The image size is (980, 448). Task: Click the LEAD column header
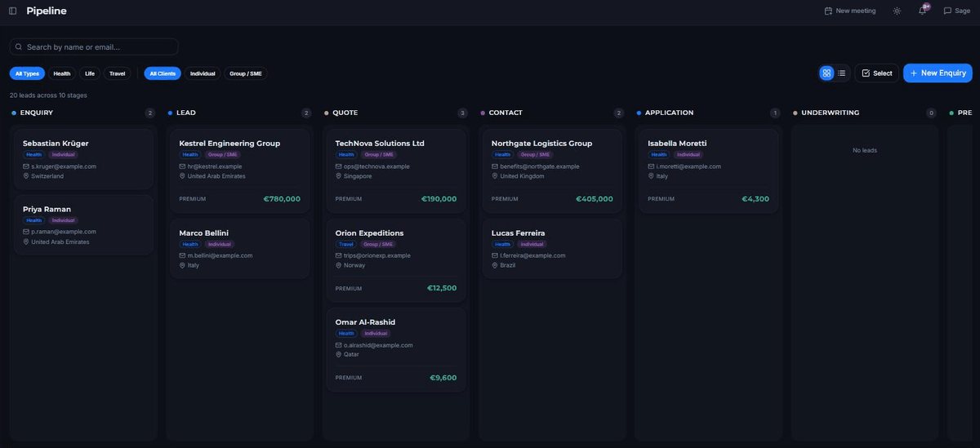(x=186, y=113)
